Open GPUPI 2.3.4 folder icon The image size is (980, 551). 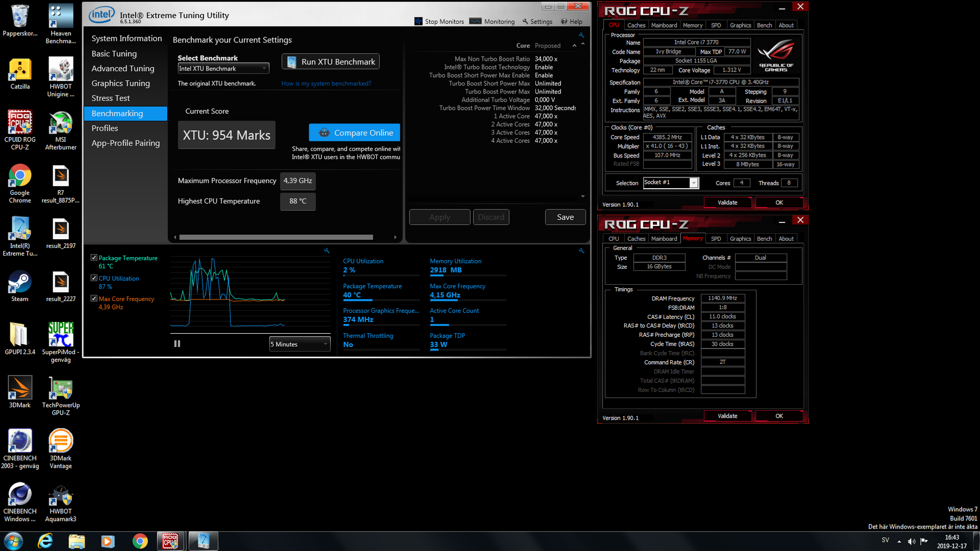pos(20,339)
